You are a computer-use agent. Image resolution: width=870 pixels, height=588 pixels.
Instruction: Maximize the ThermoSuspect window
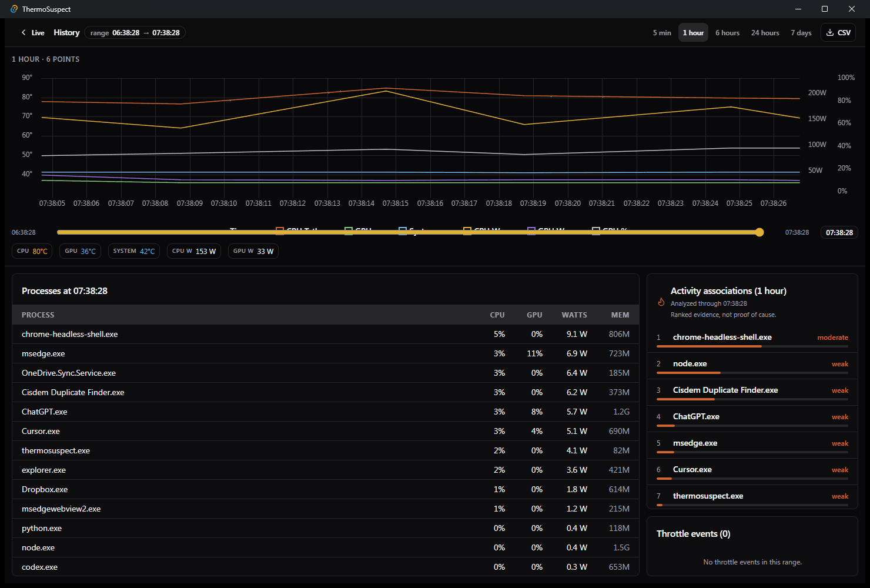point(825,9)
